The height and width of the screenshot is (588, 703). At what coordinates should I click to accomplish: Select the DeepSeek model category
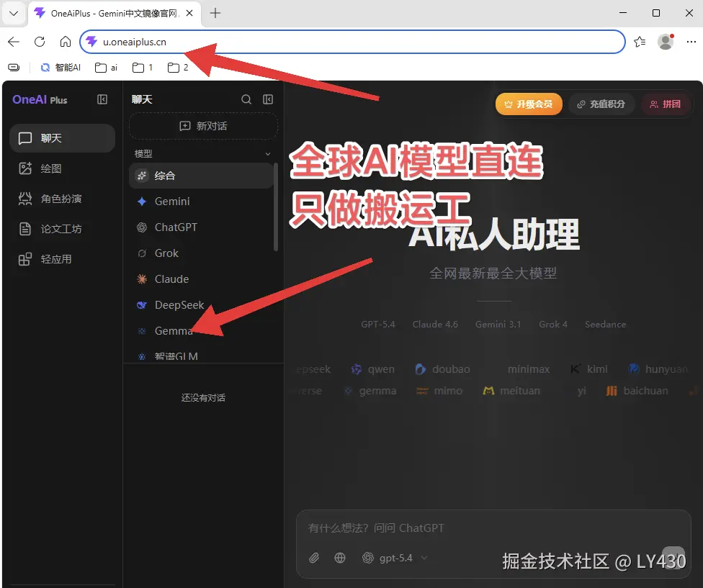[201, 305]
